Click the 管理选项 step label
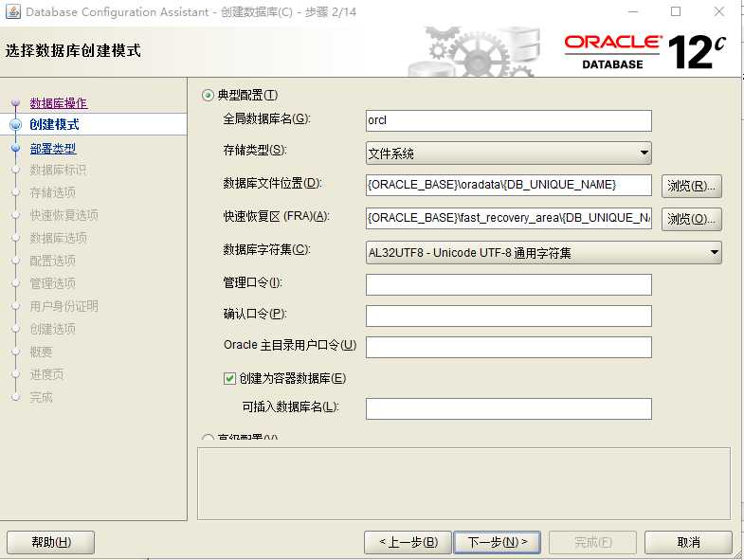Screen dimensions: 744x560 53,283
